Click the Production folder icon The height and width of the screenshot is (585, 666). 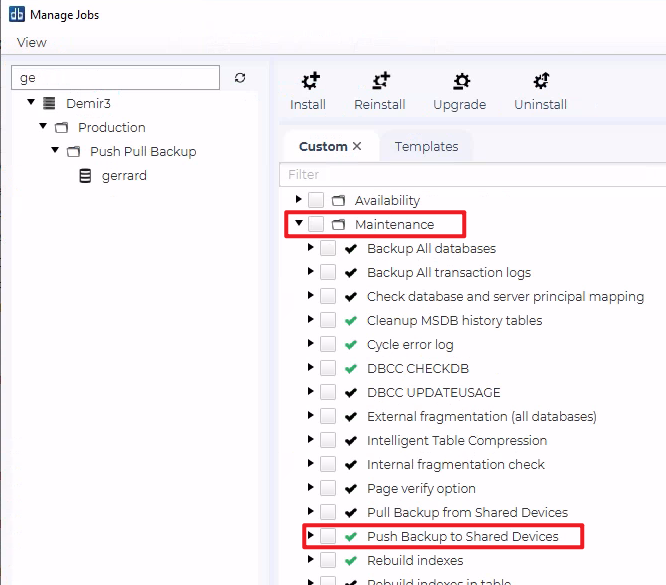pos(61,128)
